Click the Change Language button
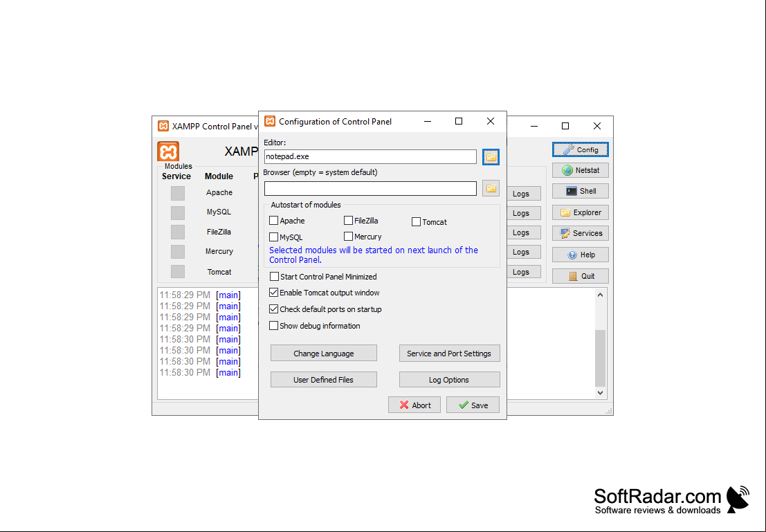 (x=323, y=354)
